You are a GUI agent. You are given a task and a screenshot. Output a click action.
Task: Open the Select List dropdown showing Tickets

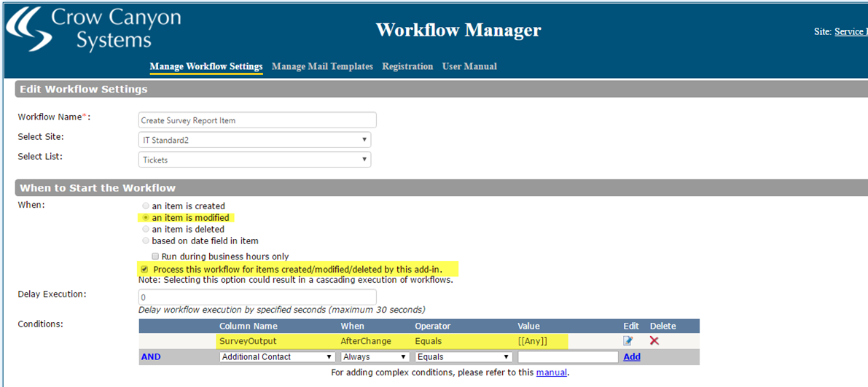click(x=254, y=160)
